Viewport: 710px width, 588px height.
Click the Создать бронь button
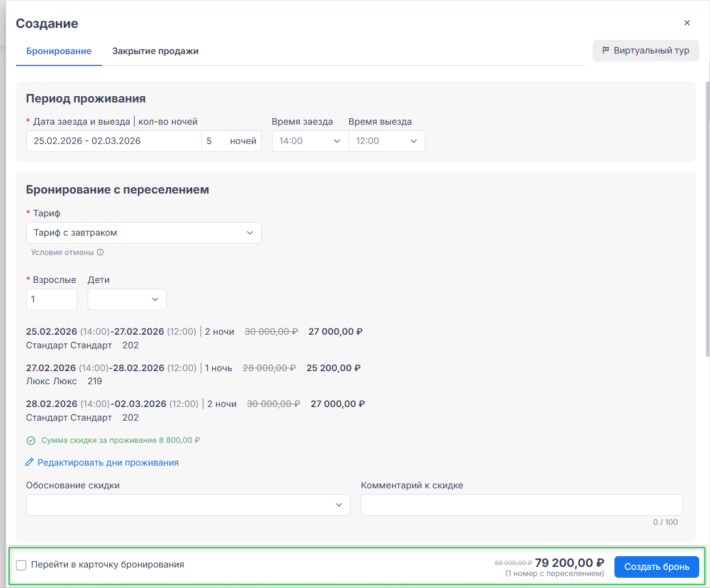tap(657, 567)
